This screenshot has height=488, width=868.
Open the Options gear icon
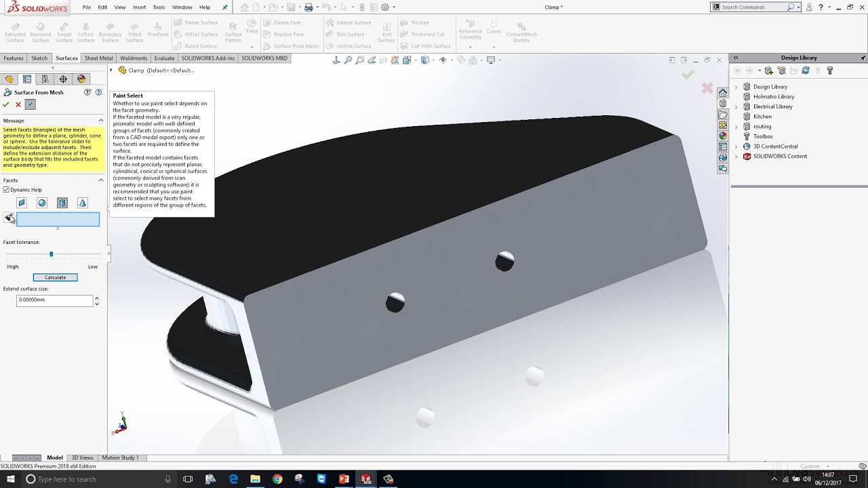pyautogui.click(x=385, y=7)
